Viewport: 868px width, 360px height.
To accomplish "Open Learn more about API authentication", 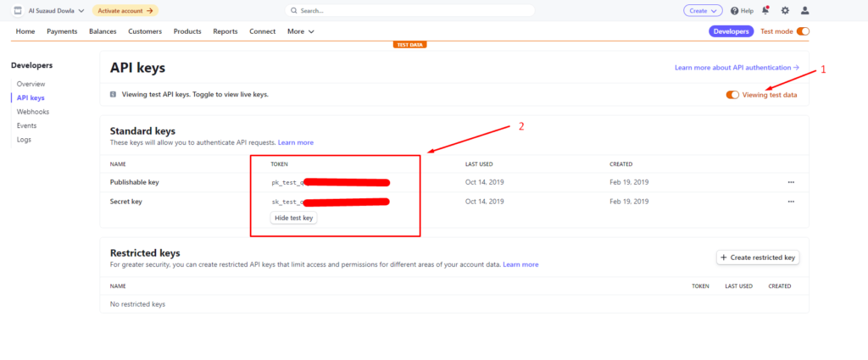I will 737,68.
